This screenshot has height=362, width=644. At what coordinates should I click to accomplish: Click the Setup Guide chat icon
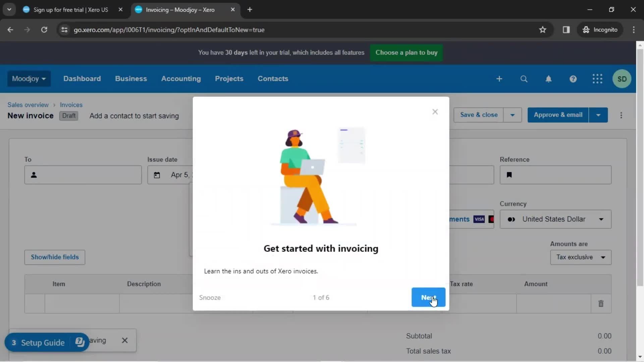(x=80, y=342)
